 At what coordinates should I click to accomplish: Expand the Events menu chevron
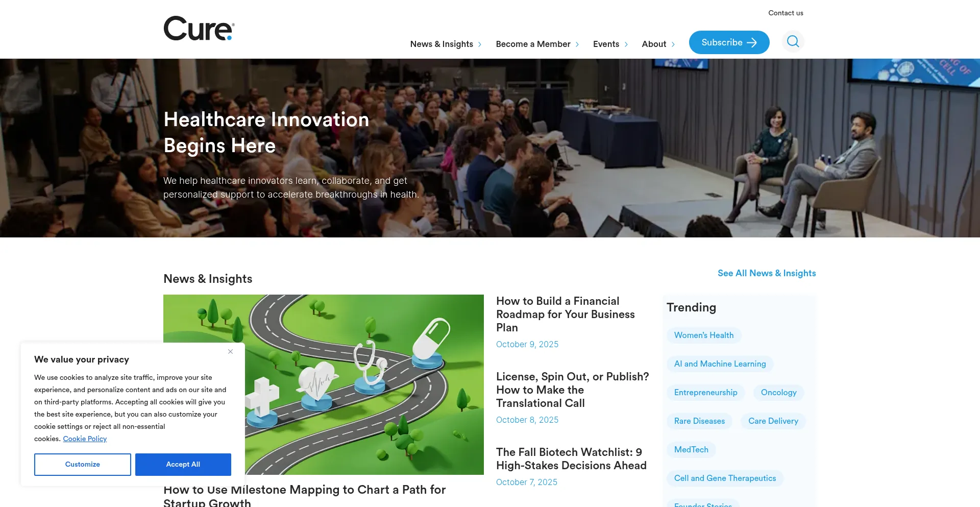coord(626,44)
